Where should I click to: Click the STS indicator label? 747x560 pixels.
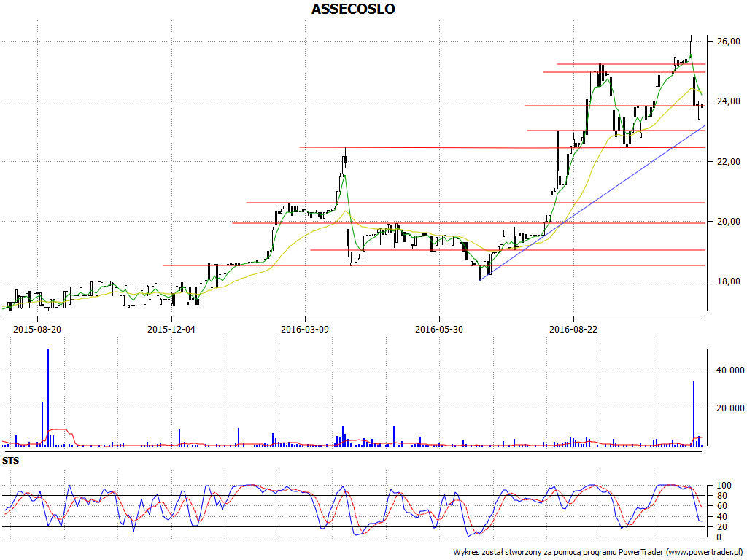[10, 461]
